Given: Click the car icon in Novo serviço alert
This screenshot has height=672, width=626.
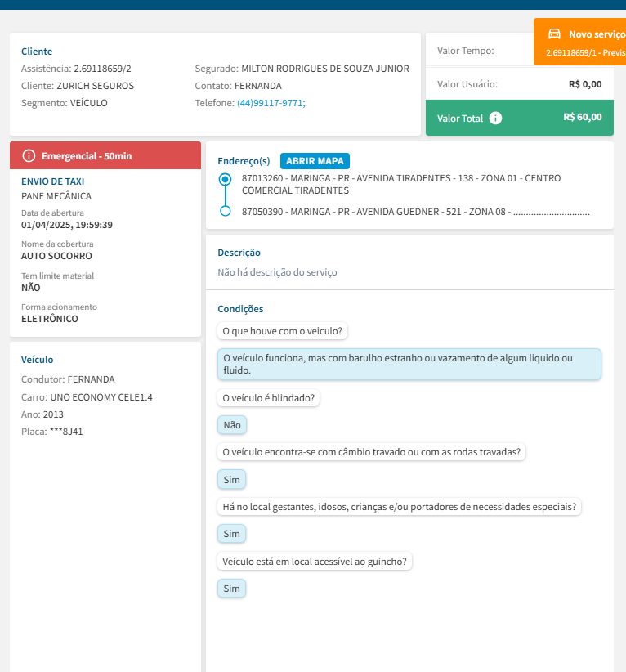Looking at the screenshot, I should 554,34.
